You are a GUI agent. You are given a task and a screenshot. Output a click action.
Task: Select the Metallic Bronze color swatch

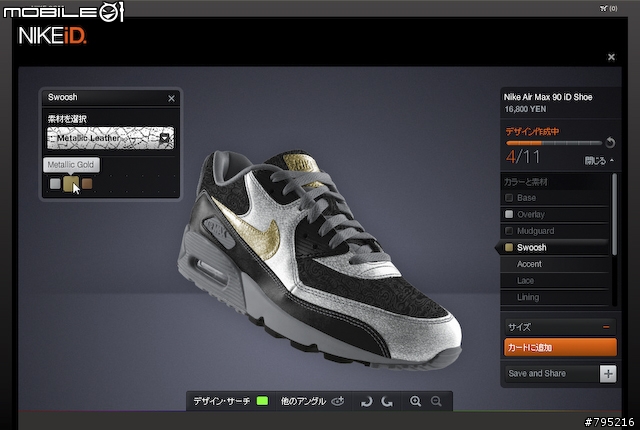pos(87,184)
